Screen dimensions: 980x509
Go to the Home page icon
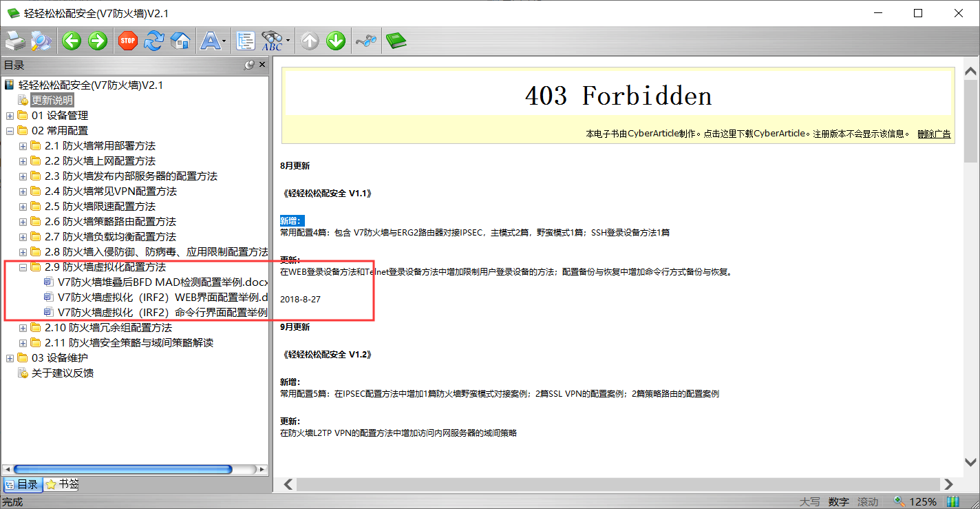(x=180, y=41)
